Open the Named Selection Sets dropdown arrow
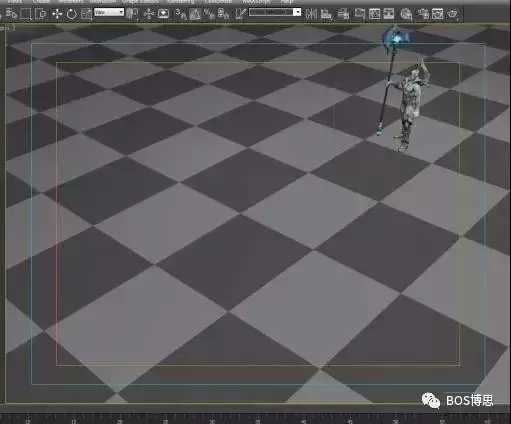Screen dimensions: 511x424 (x=297, y=12)
